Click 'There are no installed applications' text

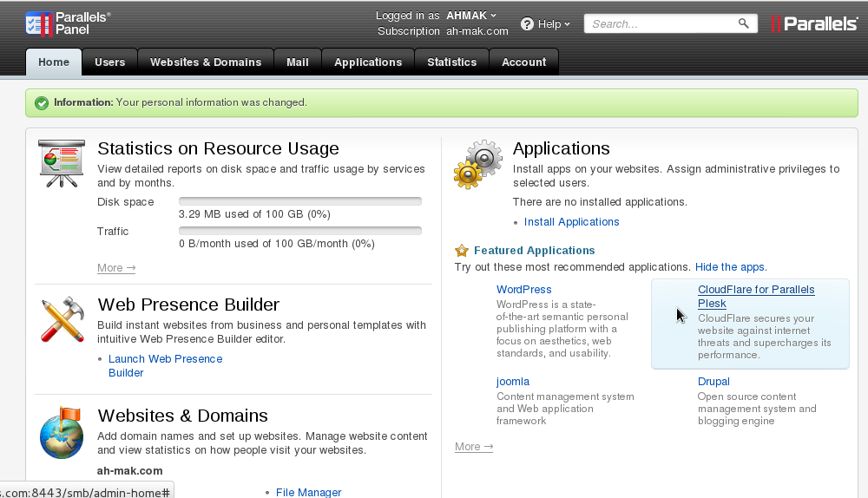[600, 202]
